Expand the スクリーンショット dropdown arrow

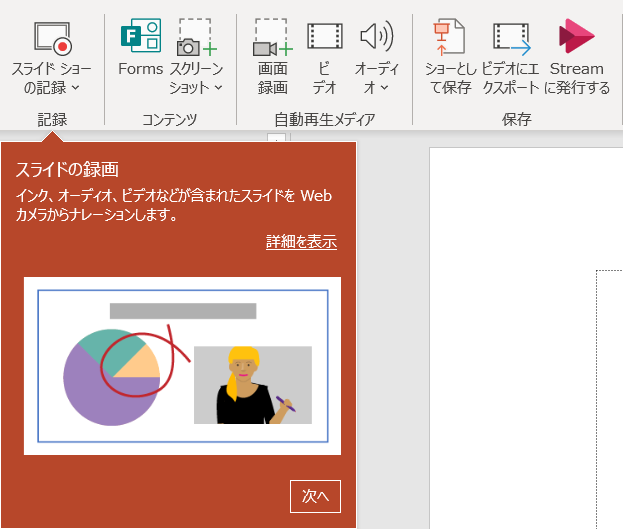tap(218, 87)
